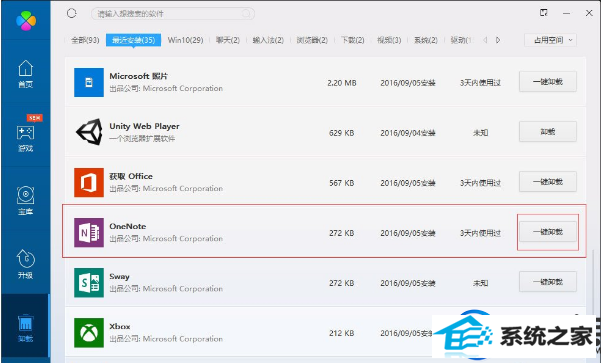Switch to the 下载(2) tab
Viewport: 601px width, 363px height.
pyautogui.click(x=352, y=40)
